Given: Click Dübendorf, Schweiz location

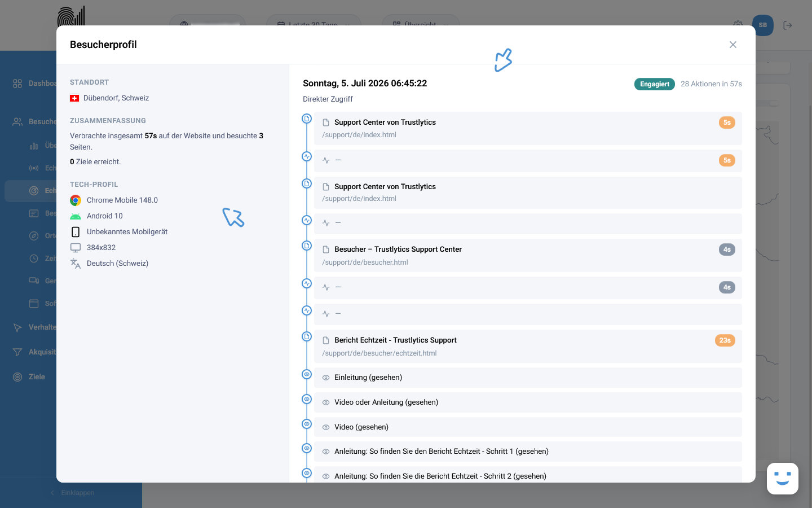Looking at the screenshot, I should coord(116,98).
